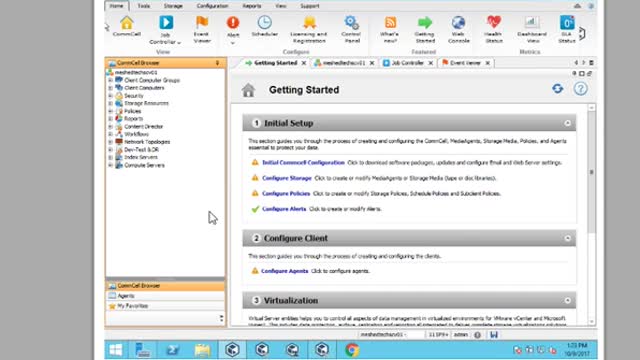Click the Configure Alerts link
The height and width of the screenshot is (360, 640).
(x=284, y=209)
